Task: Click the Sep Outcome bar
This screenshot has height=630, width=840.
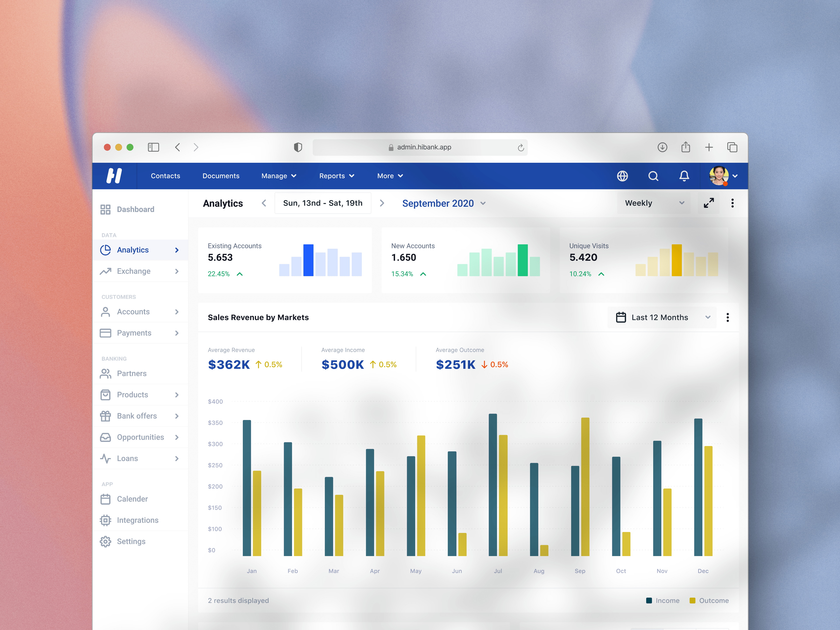Action: (x=585, y=487)
